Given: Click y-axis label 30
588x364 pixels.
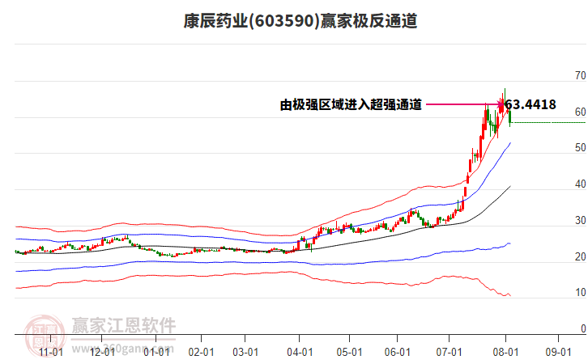Looking at the screenshot, I should click(x=581, y=221).
